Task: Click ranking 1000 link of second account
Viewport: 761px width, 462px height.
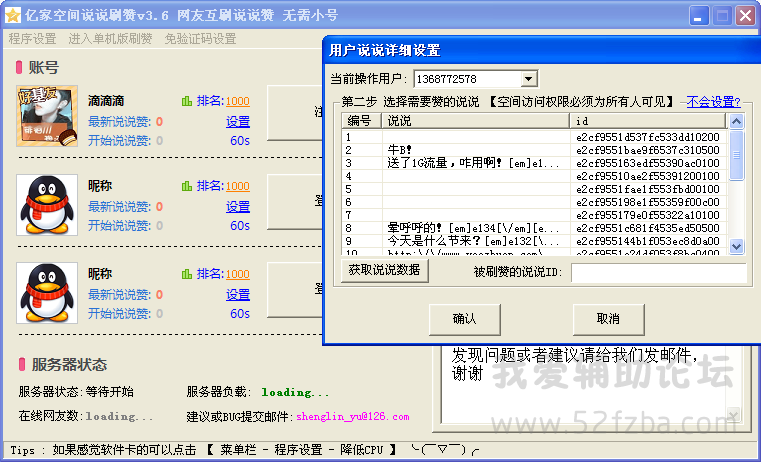Action: tap(238, 186)
